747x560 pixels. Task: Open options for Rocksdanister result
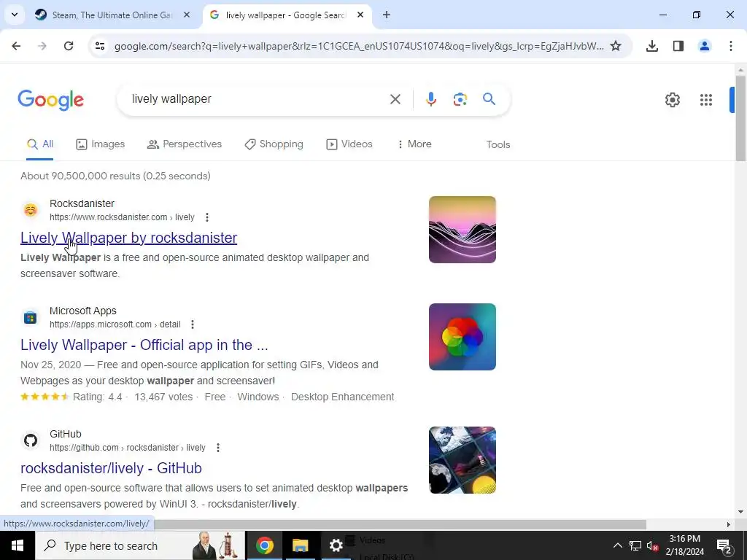[x=206, y=217]
